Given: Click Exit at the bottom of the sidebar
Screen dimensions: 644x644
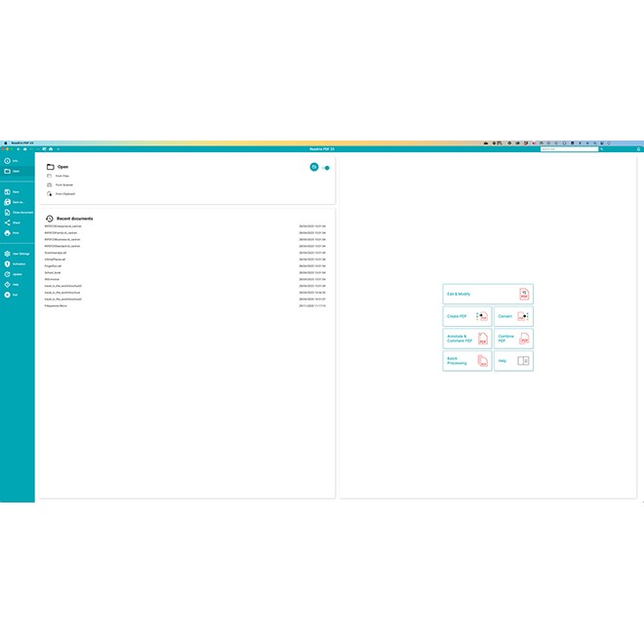Looking at the screenshot, I should point(11,295).
